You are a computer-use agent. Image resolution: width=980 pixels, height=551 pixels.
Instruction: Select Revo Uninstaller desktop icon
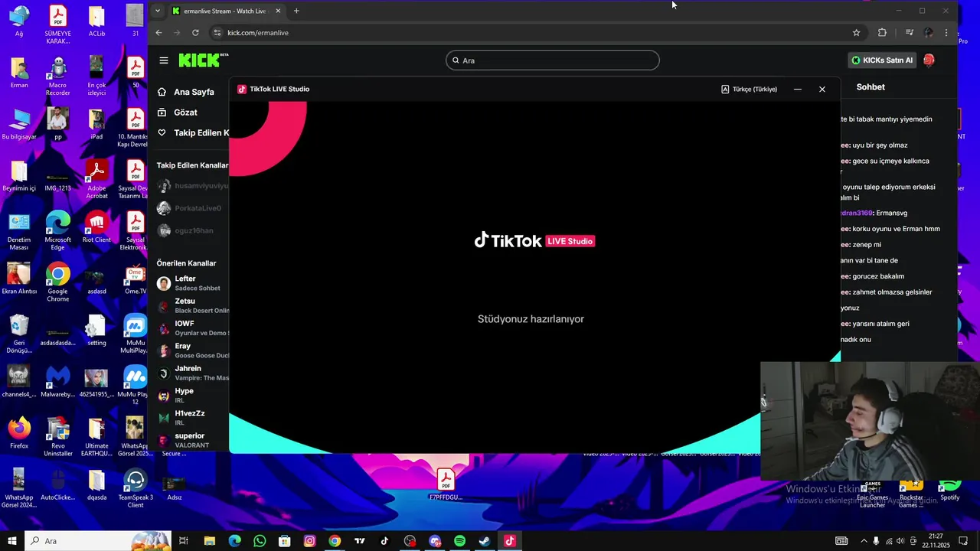(x=57, y=437)
